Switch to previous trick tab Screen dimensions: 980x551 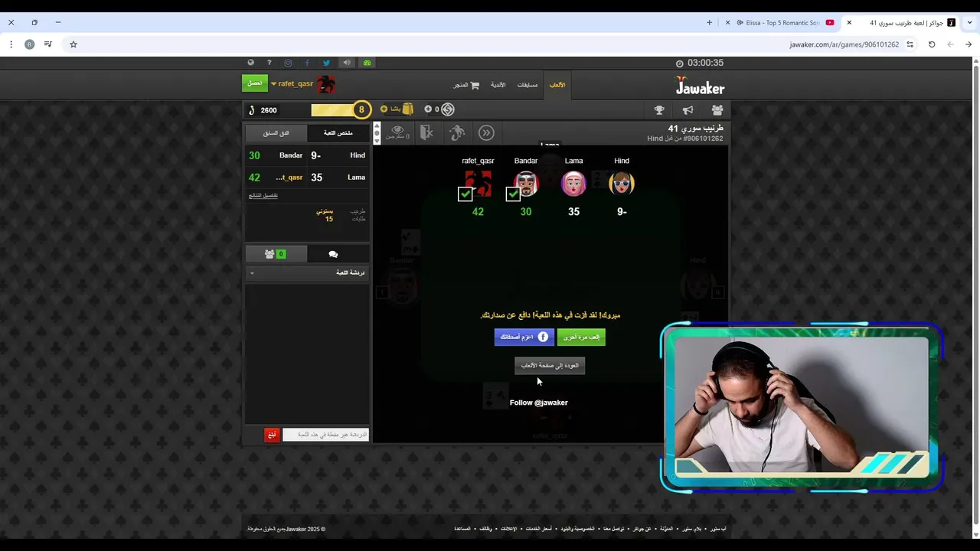pos(276,133)
